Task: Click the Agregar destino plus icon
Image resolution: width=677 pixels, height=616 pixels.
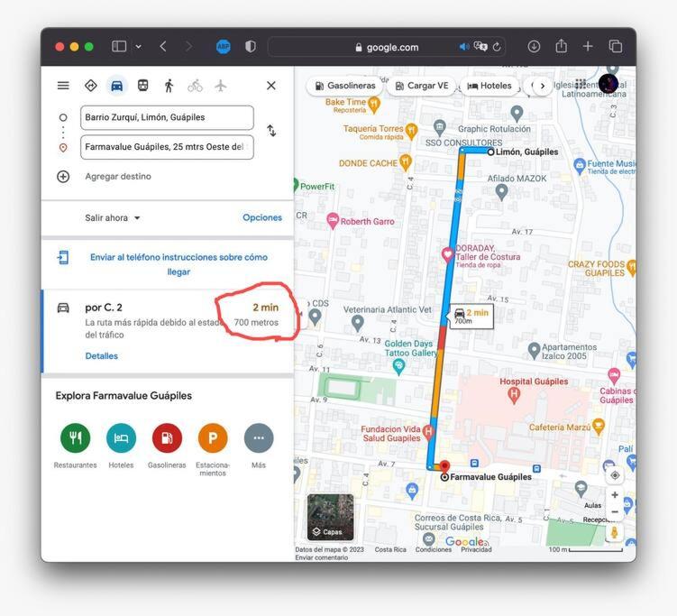Action: point(63,176)
